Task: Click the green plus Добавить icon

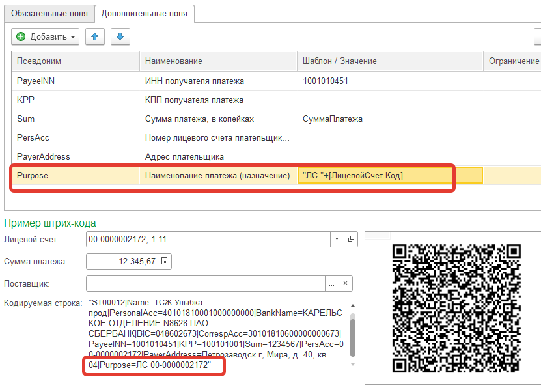Action: (x=21, y=37)
